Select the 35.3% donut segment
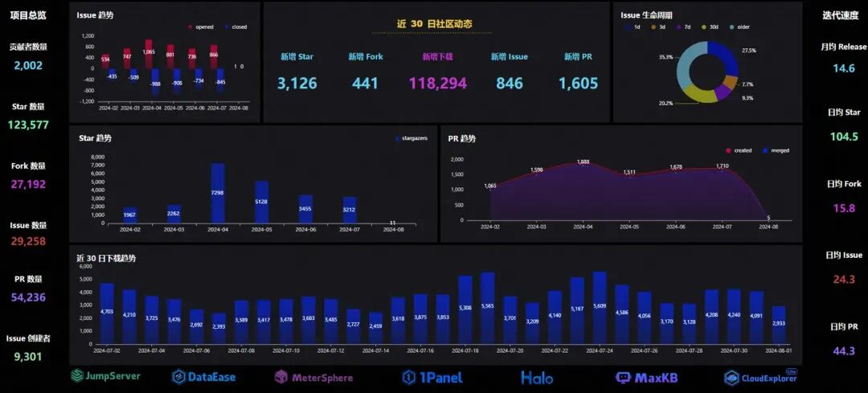Image resolution: width=868 pixels, height=393 pixels. point(686,63)
